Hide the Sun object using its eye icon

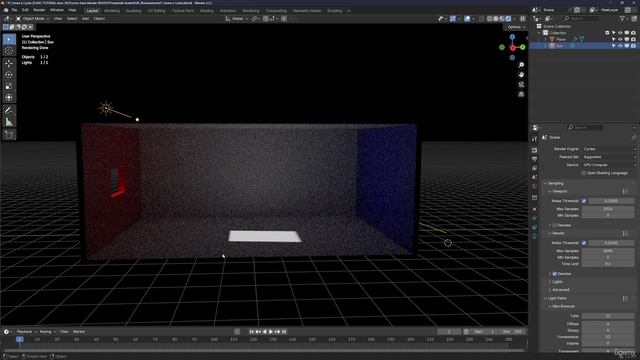[620, 46]
